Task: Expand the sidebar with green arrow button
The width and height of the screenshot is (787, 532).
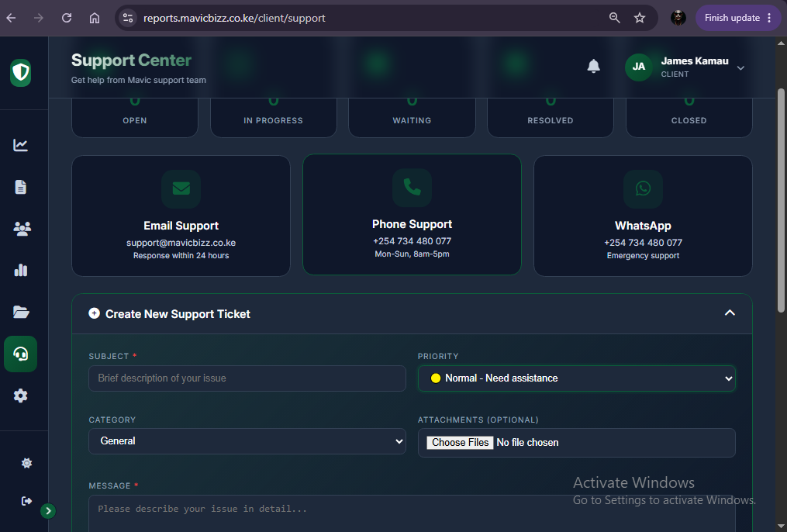Action: point(48,511)
